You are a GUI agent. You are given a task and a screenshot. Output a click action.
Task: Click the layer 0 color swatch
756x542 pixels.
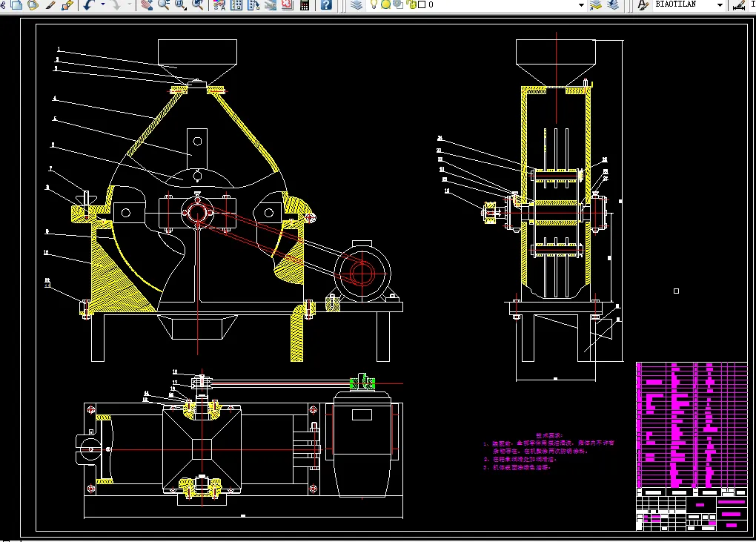point(422,4)
